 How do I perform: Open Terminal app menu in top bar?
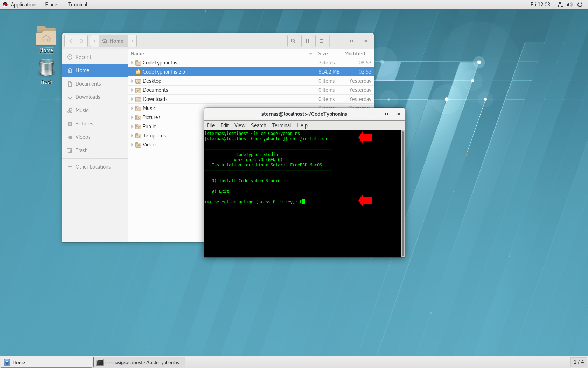point(78,5)
